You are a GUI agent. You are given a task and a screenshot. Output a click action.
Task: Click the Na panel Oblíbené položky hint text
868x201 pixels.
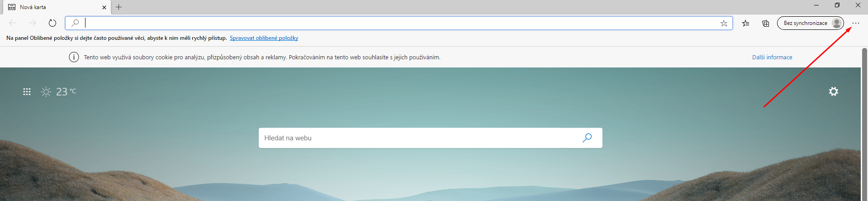pos(117,38)
